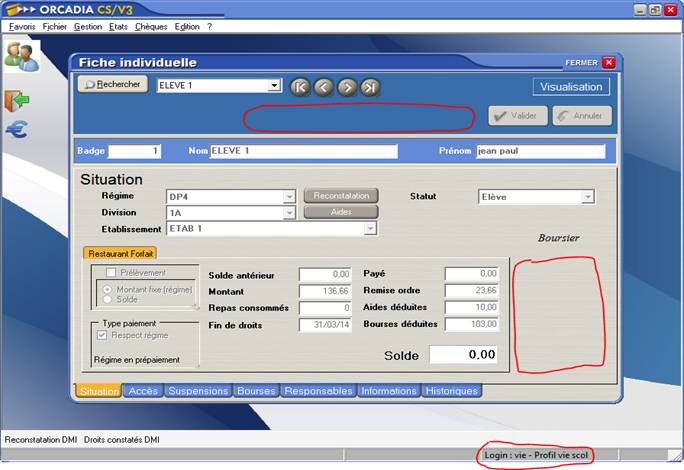Toggle the Respect régime checkbox
The image size is (684, 470).
coord(101,335)
